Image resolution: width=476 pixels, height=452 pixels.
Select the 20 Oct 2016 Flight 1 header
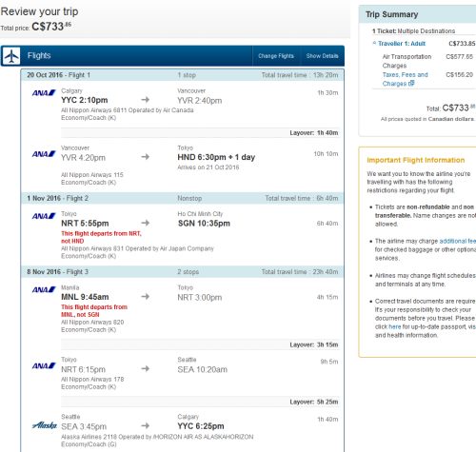(182, 75)
